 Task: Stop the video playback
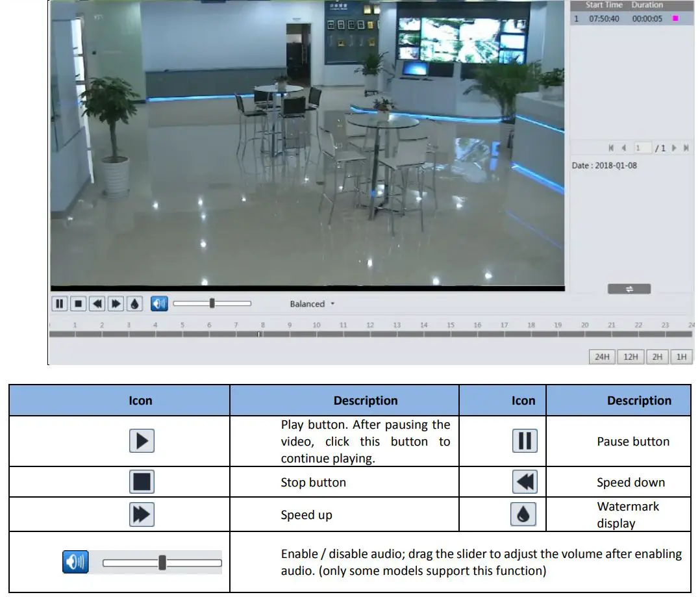point(78,303)
